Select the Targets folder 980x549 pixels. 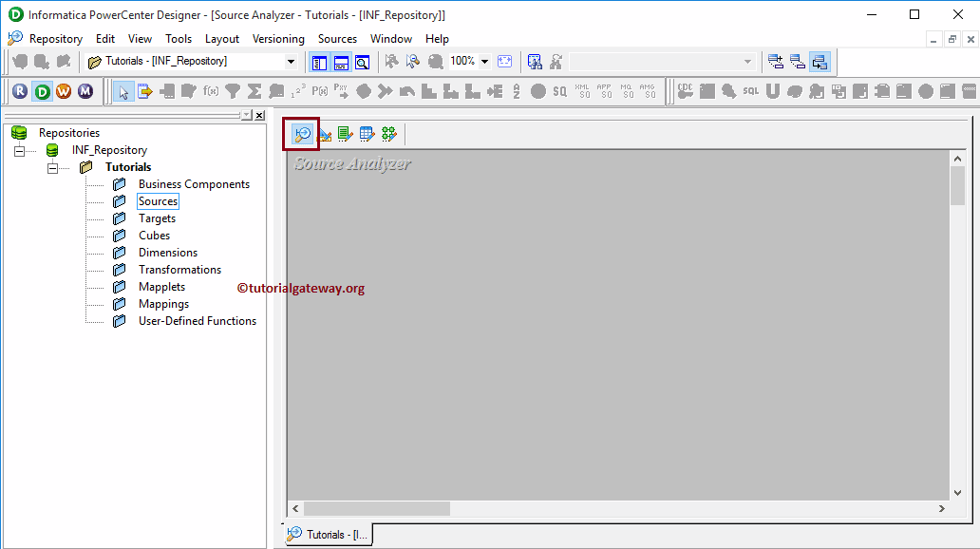coord(157,218)
